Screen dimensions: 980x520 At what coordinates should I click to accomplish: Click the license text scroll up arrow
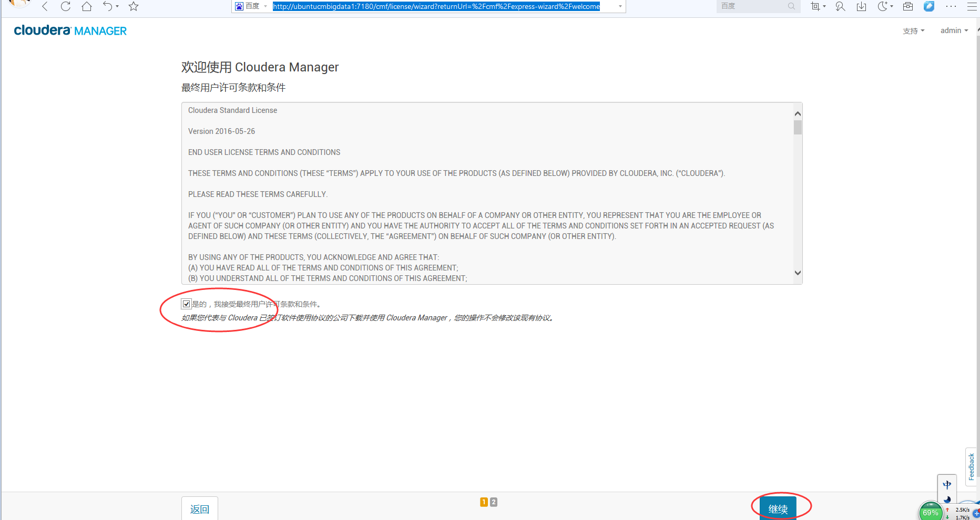click(798, 113)
